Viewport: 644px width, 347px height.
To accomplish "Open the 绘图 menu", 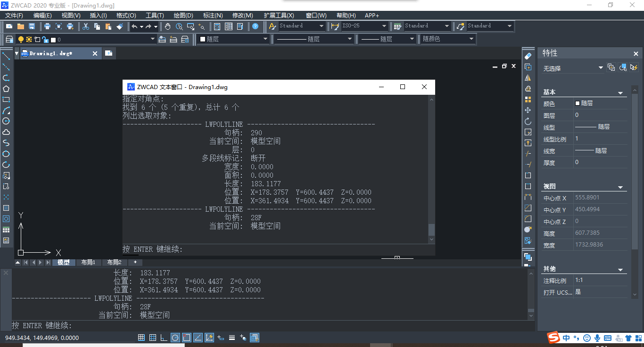I will 183,15.
